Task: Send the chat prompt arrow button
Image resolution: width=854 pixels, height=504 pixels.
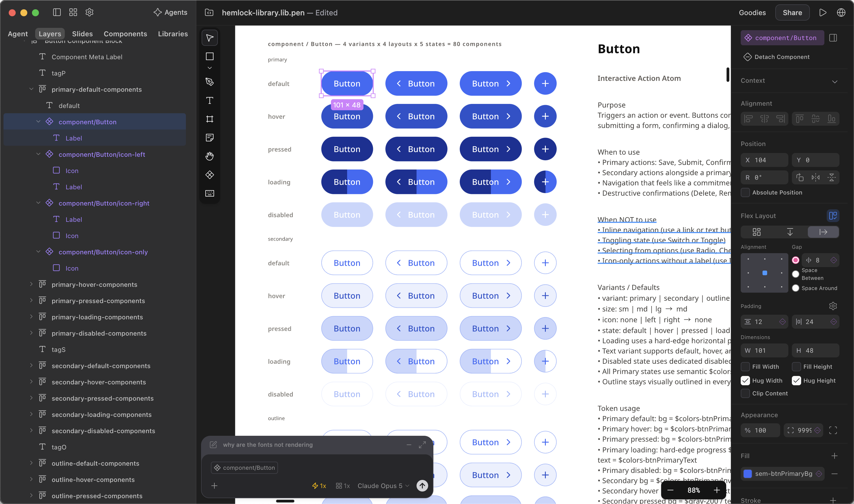Action: pos(422,486)
